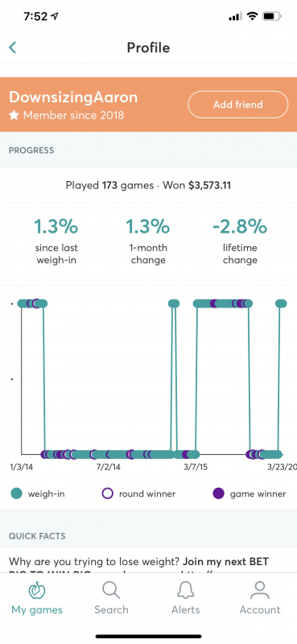Tap the member star icon
Viewport: 297px width, 644px height.
tap(14, 115)
